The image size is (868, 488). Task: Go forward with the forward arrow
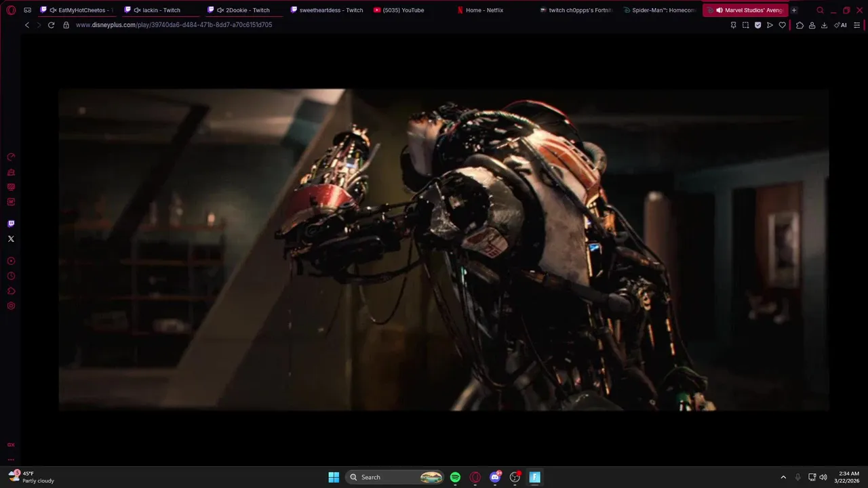[39, 25]
